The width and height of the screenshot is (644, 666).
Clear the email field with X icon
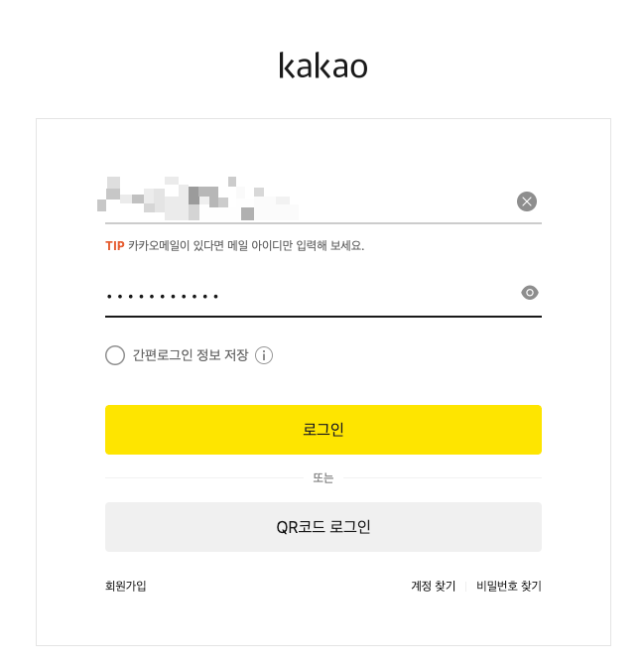[526, 201]
